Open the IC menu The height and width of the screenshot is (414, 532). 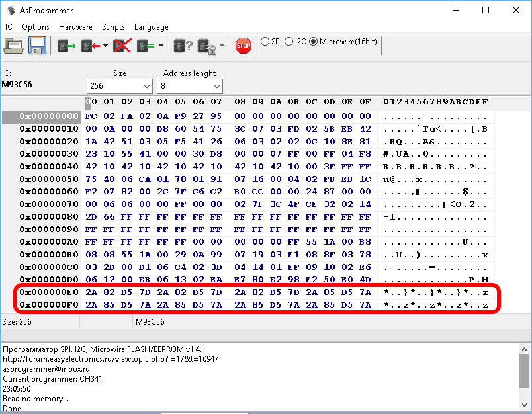[9, 27]
